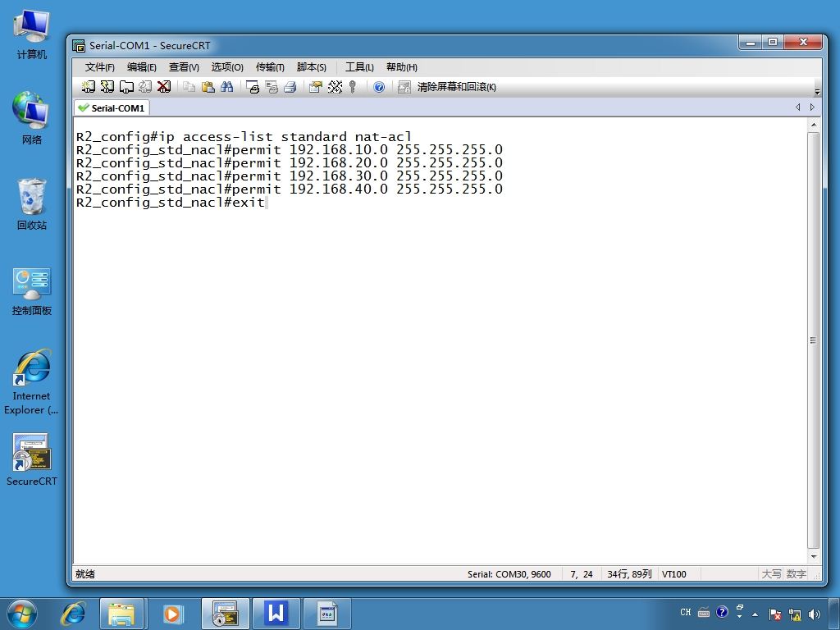The width and height of the screenshot is (840, 630).
Task: Click the VT100 status bar entry
Action: tap(674, 573)
